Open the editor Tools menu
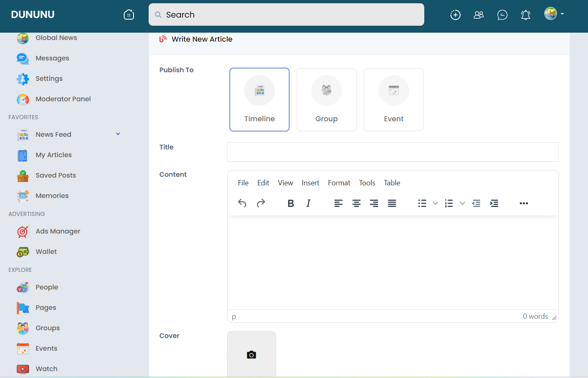The height and width of the screenshot is (378, 588). point(367,183)
